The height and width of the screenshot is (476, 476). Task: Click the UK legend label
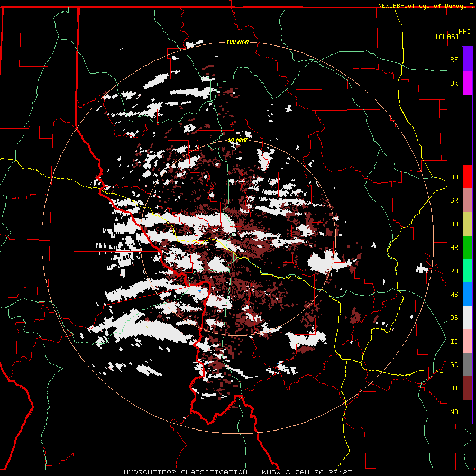(454, 83)
